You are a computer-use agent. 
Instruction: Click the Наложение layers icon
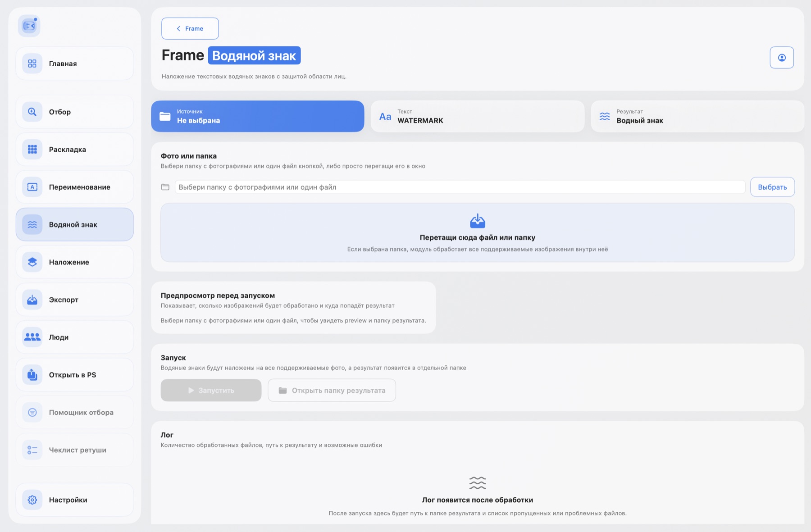point(32,262)
